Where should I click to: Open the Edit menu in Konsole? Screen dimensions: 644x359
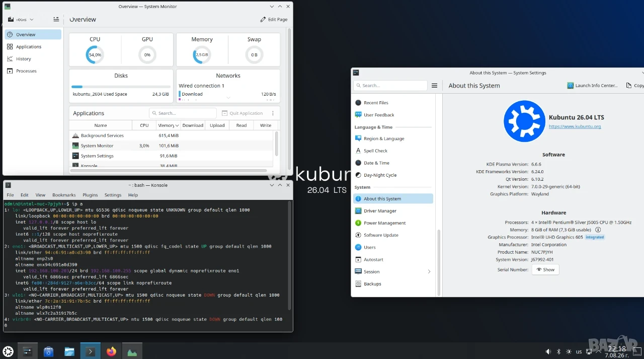click(25, 195)
